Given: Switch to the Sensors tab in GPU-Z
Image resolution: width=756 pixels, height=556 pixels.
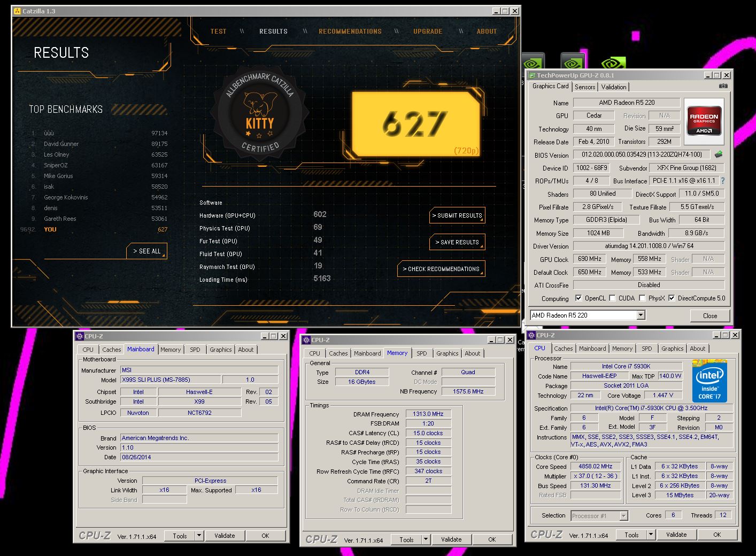Looking at the screenshot, I should (x=585, y=87).
